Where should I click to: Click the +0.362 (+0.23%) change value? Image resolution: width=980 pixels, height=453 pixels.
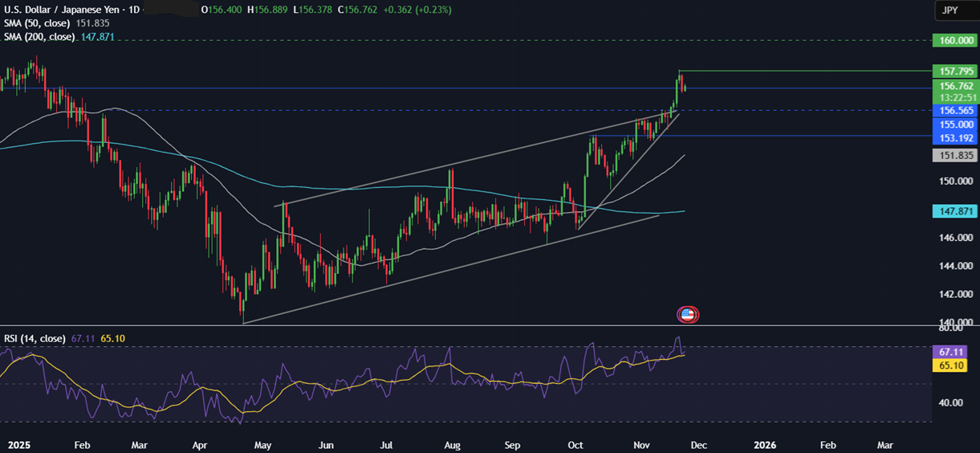pyautogui.click(x=417, y=10)
